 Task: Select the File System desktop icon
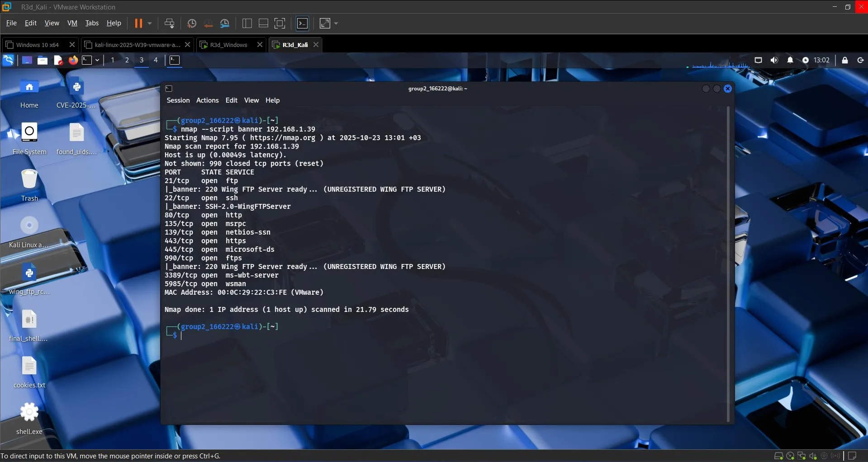29,139
